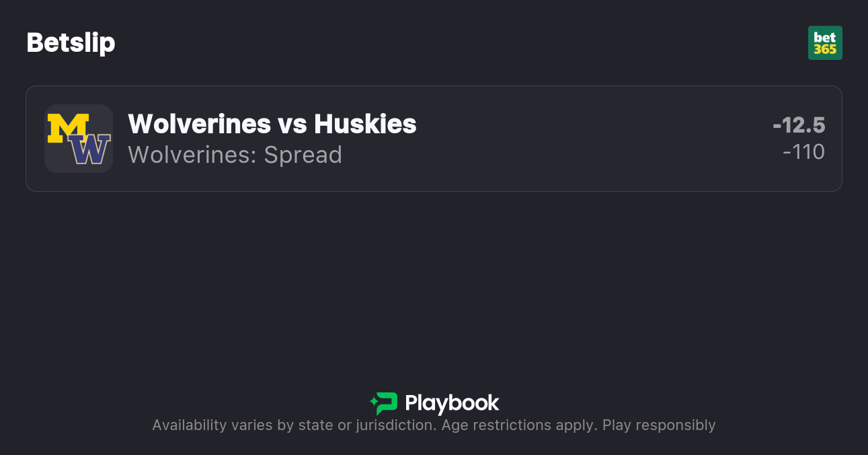Click the bet365 sportsbook logo
Image resolution: width=868 pixels, height=455 pixels.
pyautogui.click(x=825, y=43)
